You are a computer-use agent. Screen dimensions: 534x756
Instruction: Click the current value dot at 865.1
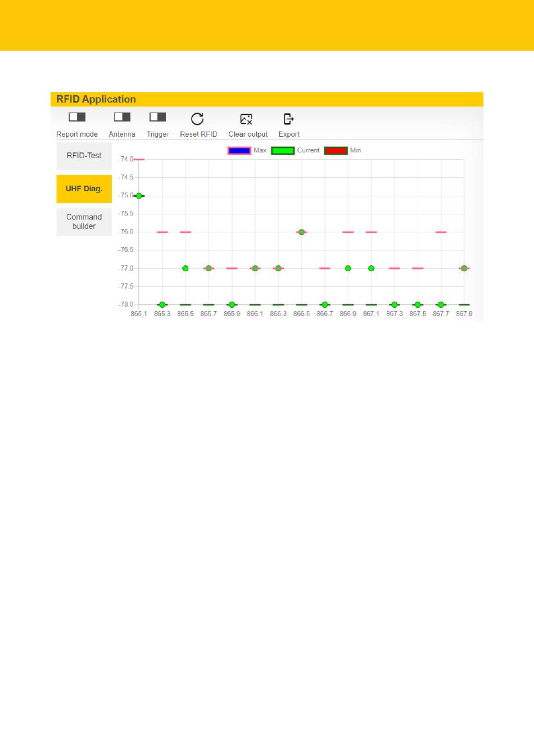pyautogui.click(x=139, y=196)
